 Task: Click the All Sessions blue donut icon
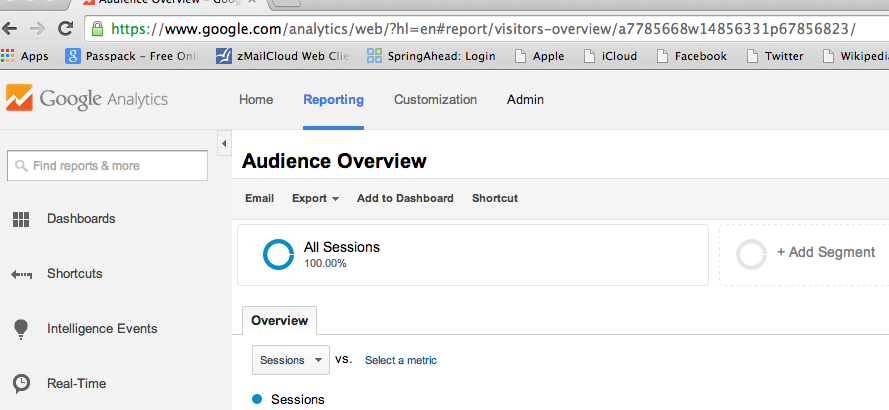[278, 255]
